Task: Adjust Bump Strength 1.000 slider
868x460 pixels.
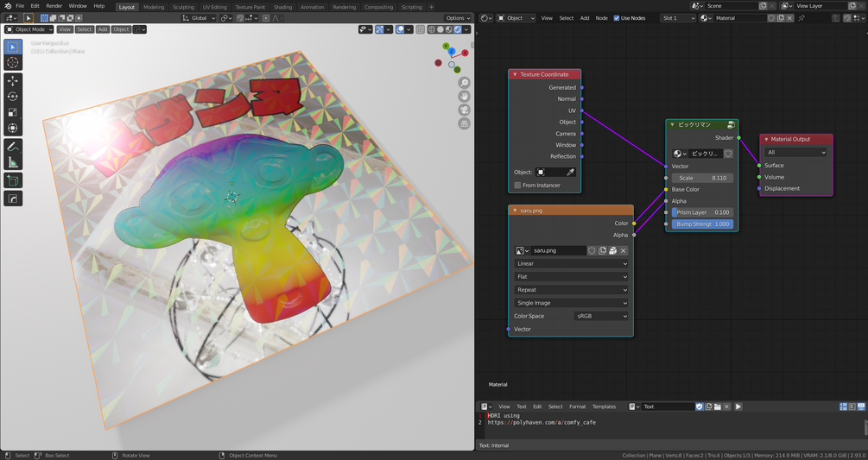Action: click(x=702, y=224)
